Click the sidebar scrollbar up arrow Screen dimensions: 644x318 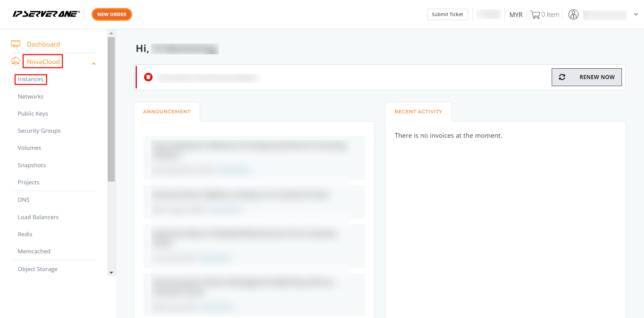111,33
